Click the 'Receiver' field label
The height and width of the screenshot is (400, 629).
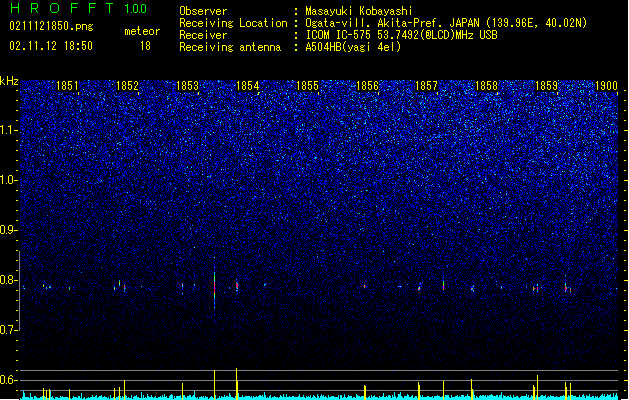pyautogui.click(x=203, y=35)
